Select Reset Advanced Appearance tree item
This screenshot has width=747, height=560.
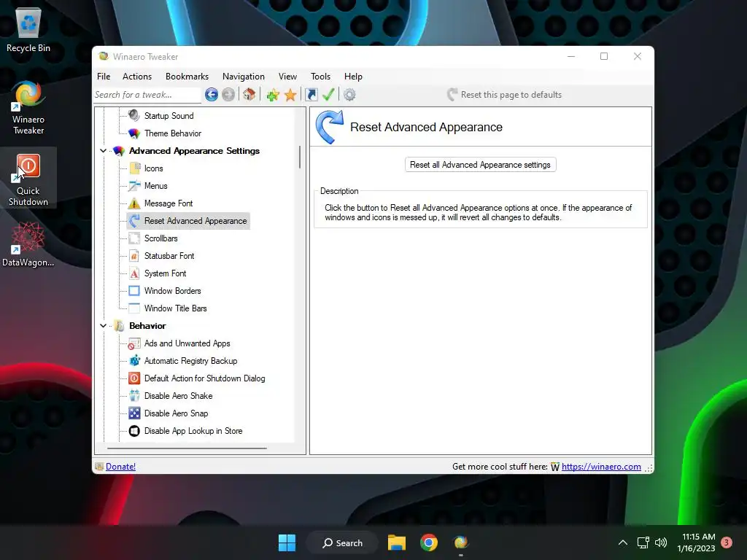(196, 221)
